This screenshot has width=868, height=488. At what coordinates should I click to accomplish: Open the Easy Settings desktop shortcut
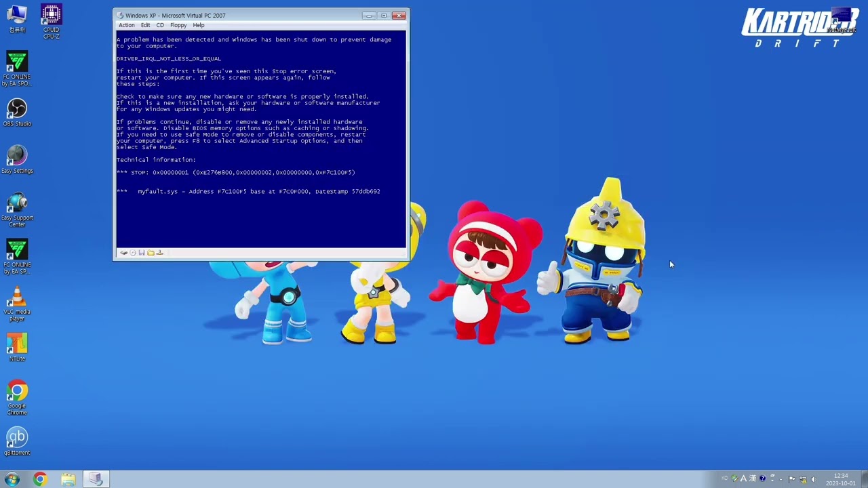[x=17, y=160]
